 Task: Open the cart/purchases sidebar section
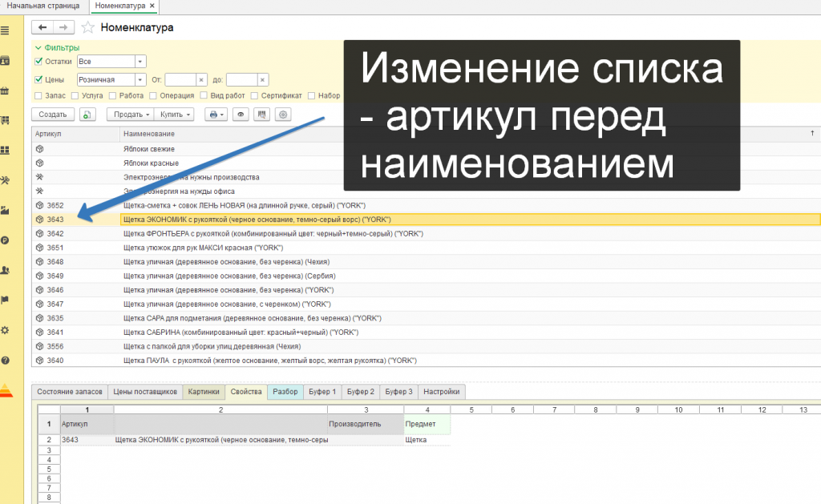pos(5,120)
